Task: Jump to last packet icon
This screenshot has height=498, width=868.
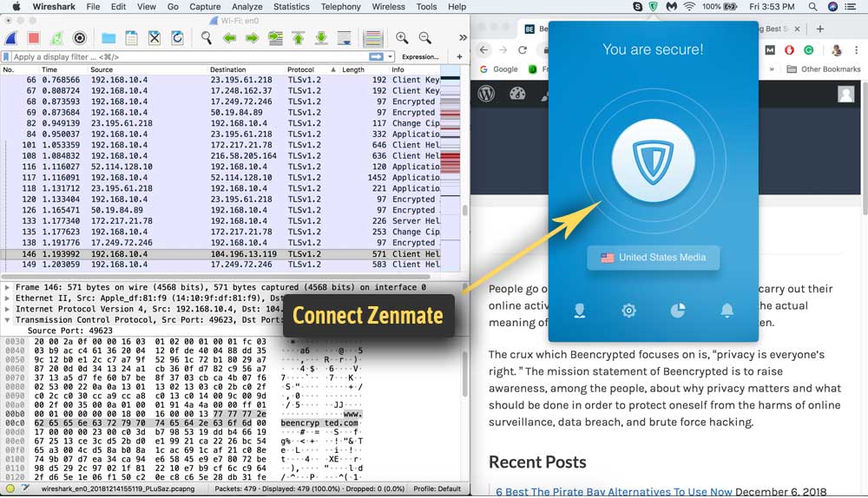Action: 321,38
